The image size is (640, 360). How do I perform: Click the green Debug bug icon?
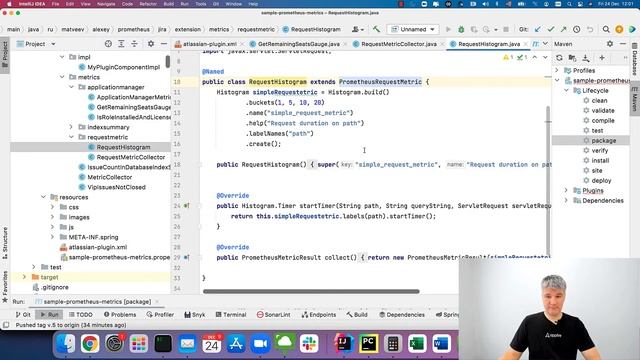click(x=461, y=29)
